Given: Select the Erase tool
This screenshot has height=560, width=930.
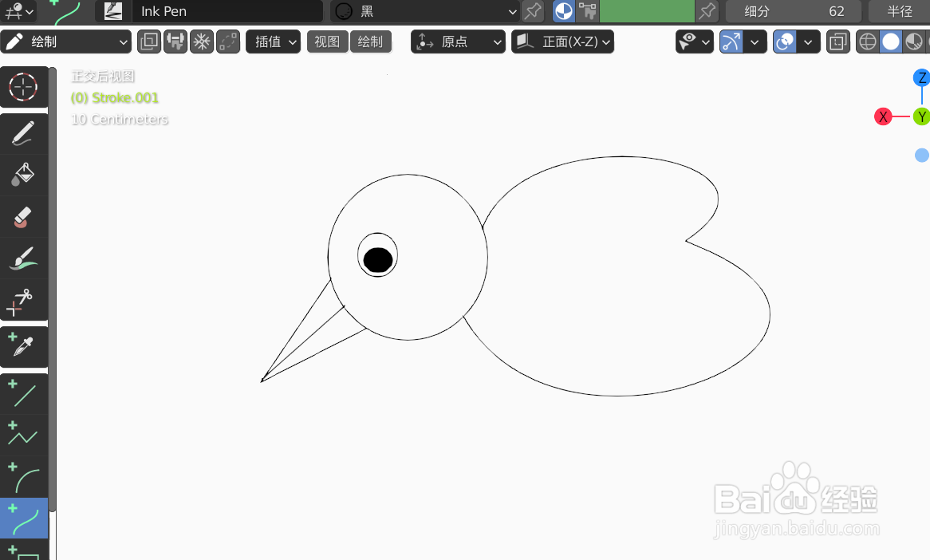Looking at the screenshot, I should click(x=24, y=216).
